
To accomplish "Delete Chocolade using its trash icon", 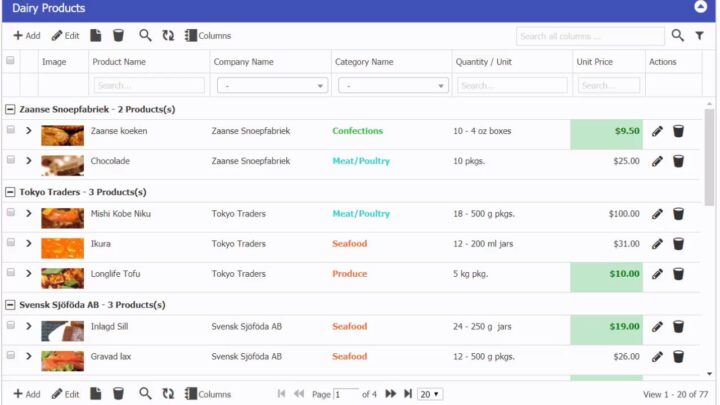I will [678, 161].
